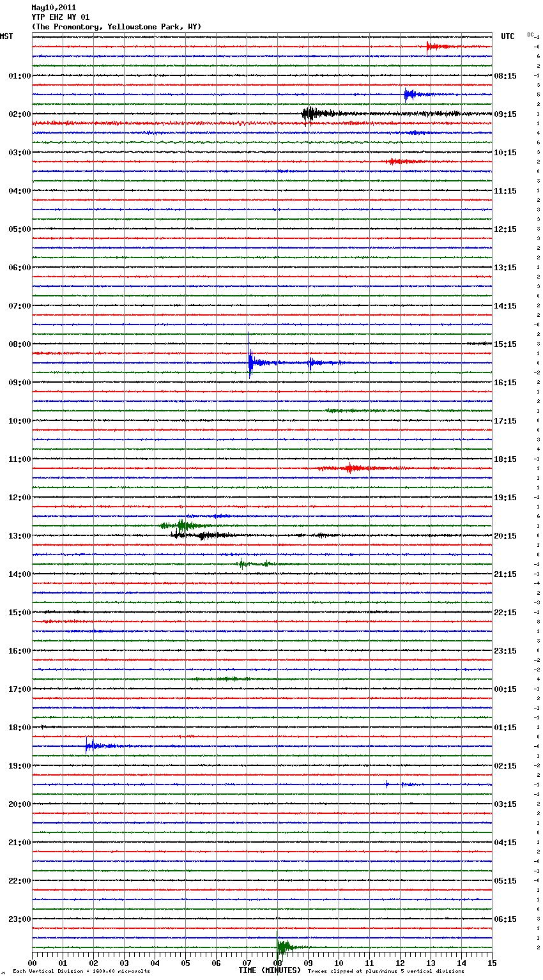Click the minute 15 axis tick label
The height and width of the screenshot is (980, 543).
(x=492, y=963)
